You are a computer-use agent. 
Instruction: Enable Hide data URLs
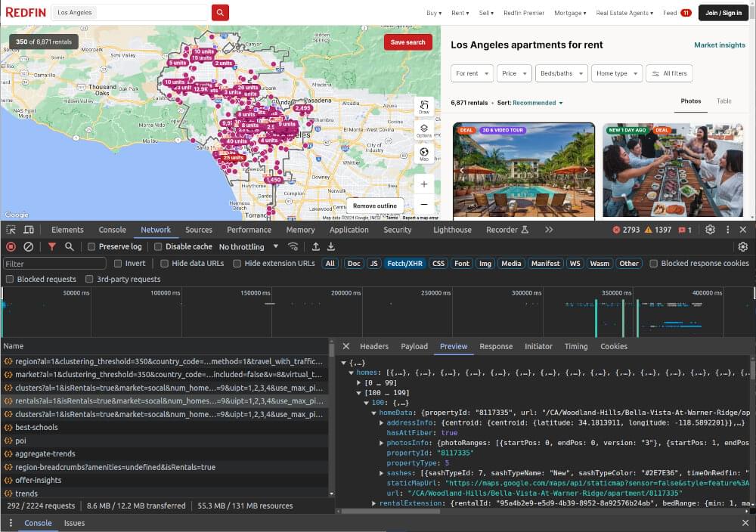(163, 263)
